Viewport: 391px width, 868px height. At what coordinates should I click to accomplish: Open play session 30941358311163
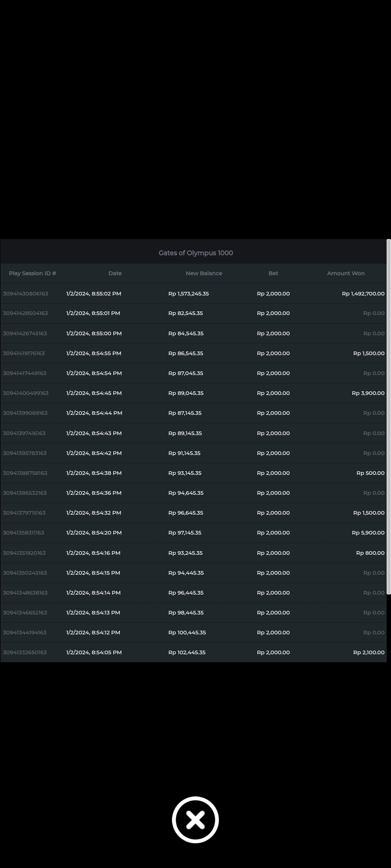[24, 533]
